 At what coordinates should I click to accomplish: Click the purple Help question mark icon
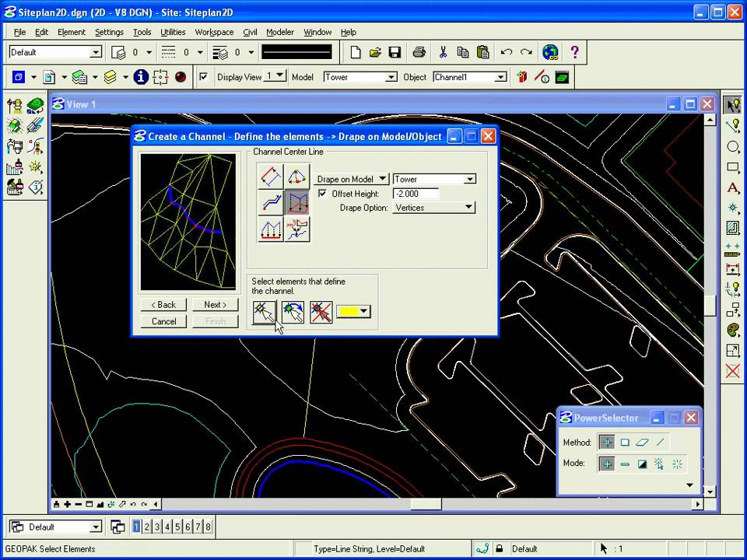(x=574, y=52)
